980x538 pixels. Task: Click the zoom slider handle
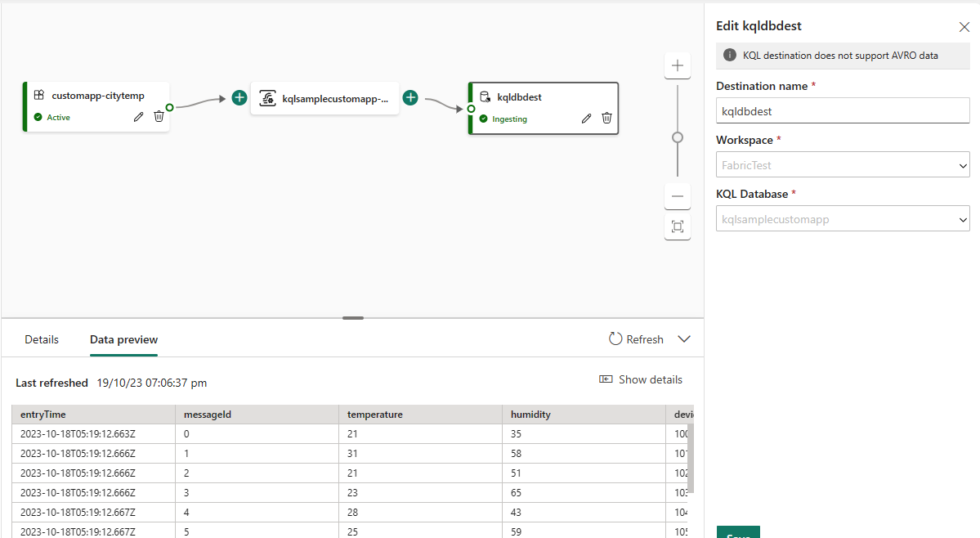(x=677, y=137)
